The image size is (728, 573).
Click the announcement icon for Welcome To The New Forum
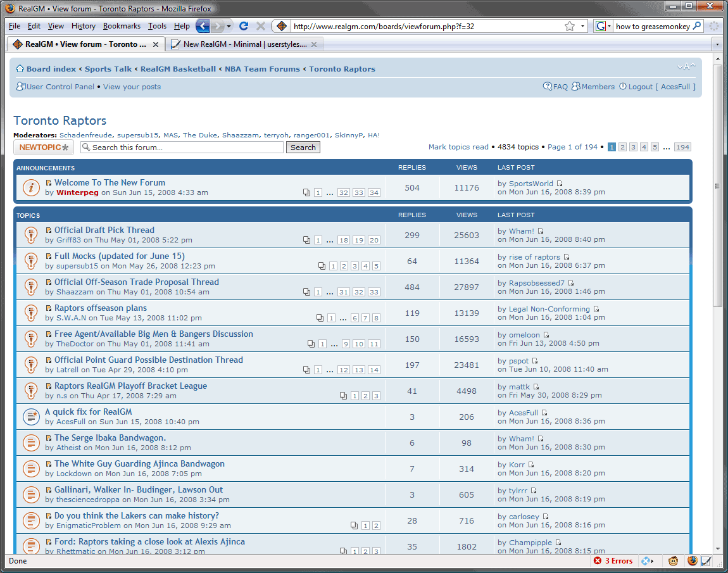pyautogui.click(x=31, y=187)
